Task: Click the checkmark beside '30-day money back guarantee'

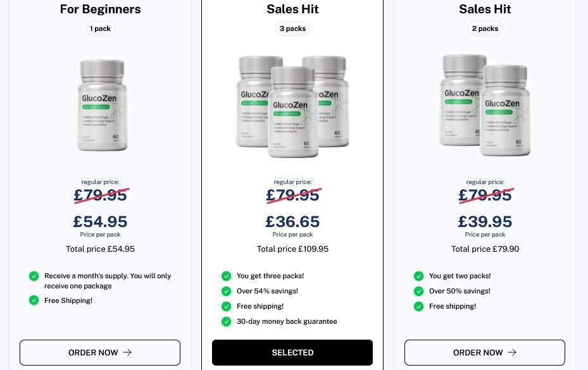Action: 226,321
